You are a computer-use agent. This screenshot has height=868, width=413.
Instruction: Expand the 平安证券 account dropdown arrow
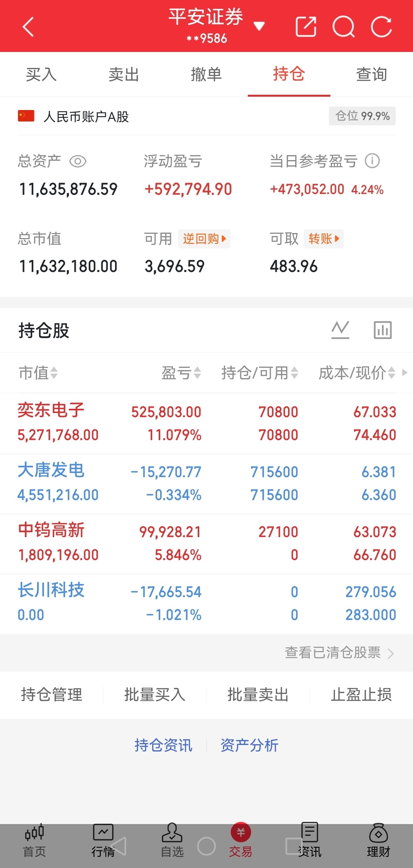click(x=259, y=26)
